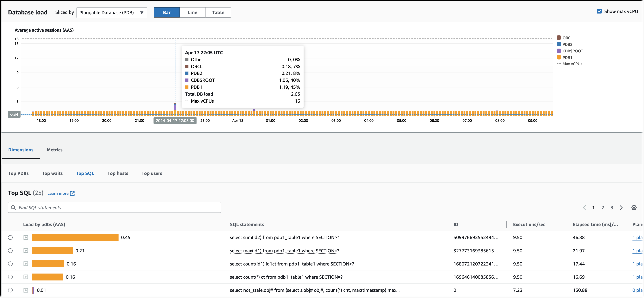The width and height of the screenshot is (644, 298).
Task: Click the Line chart view icon
Action: click(192, 12)
